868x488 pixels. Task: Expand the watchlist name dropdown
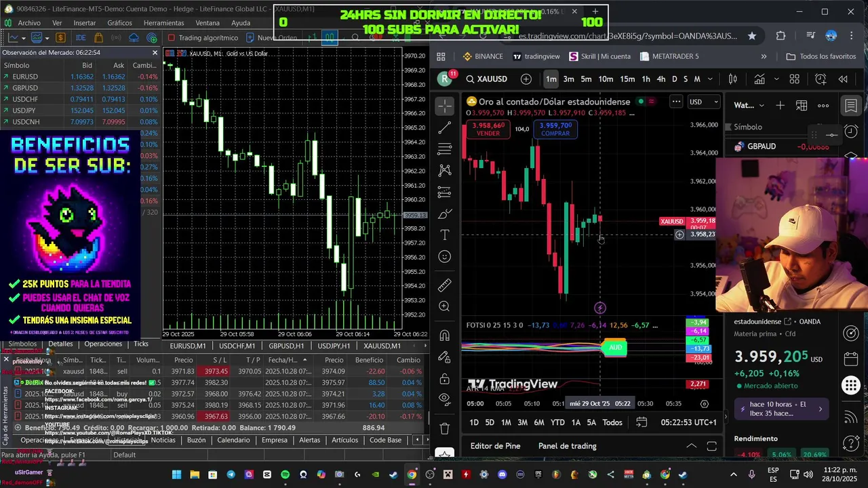click(x=762, y=105)
